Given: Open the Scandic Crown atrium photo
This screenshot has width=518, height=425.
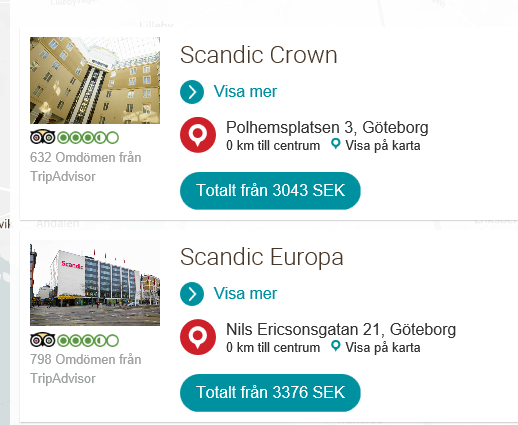Looking at the screenshot, I should [x=95, y=80].
